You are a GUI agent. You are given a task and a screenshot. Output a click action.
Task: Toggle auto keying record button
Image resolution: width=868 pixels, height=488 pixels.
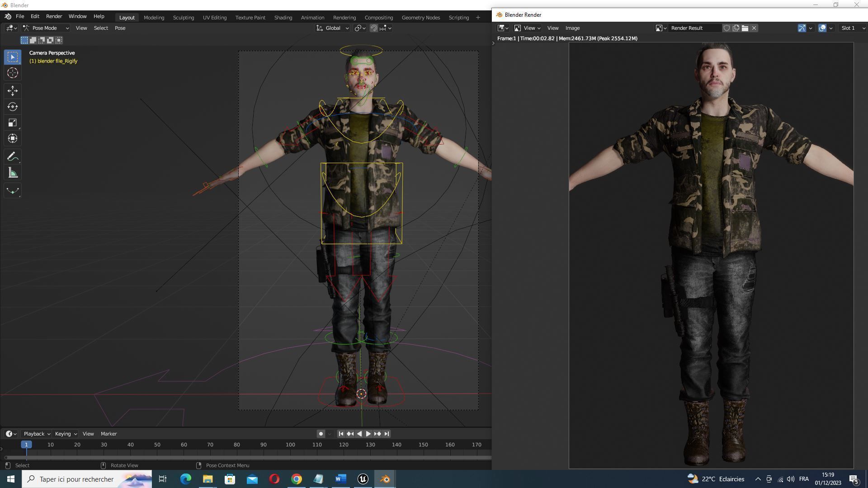(x=321, y=434)
